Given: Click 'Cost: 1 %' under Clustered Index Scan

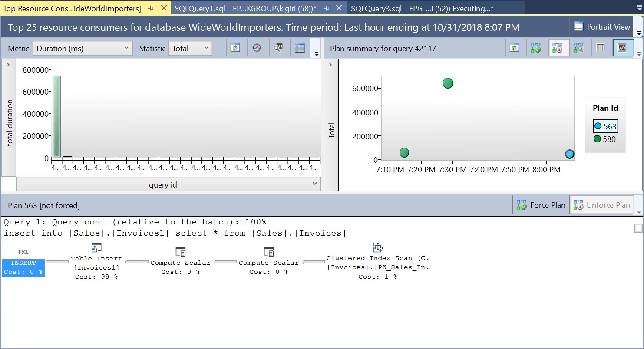Looking at the screenshot, I should [x=378, y=277].
